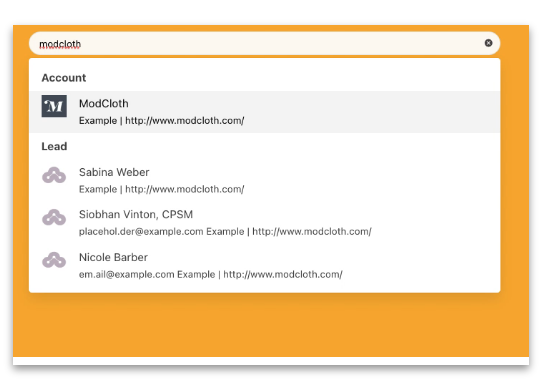The height and width of the screenshot is (386, 540).
Task: Click the Account section heading
Action: [64, 78]
